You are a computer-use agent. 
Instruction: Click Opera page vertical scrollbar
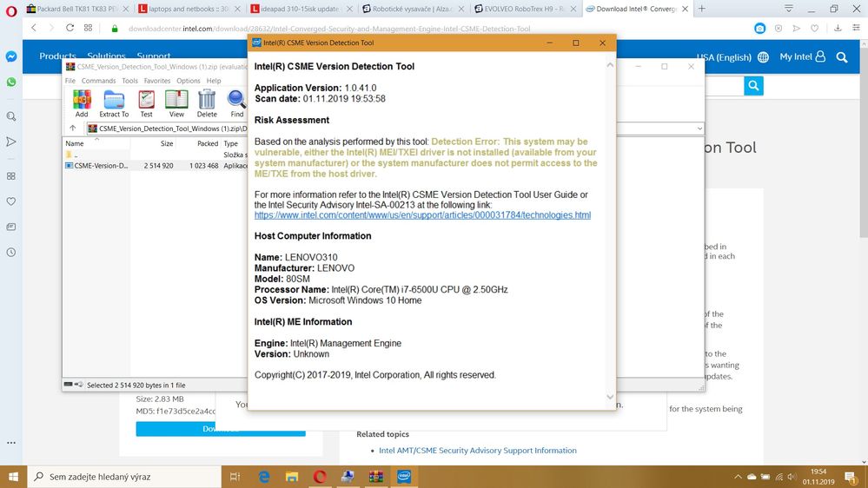click(864, 144)
